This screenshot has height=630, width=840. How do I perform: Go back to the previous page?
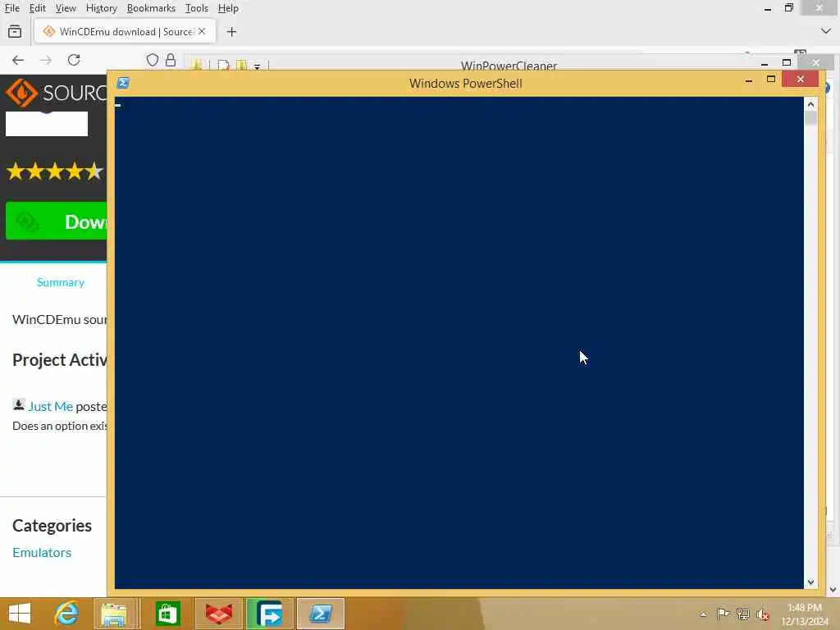[x=18, y=60]
